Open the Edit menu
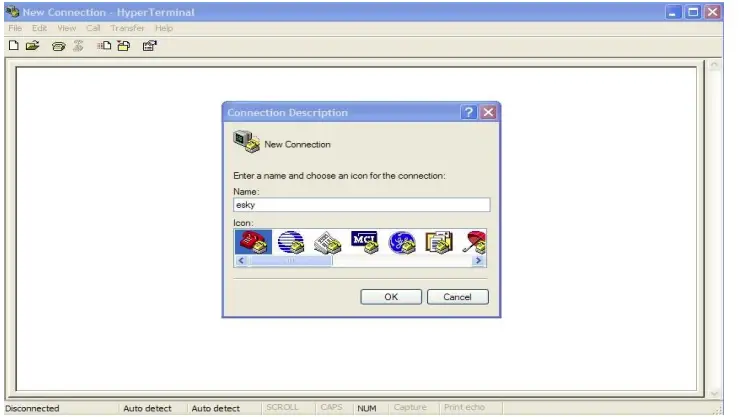The image size is (739, 417). click(40, 28)
